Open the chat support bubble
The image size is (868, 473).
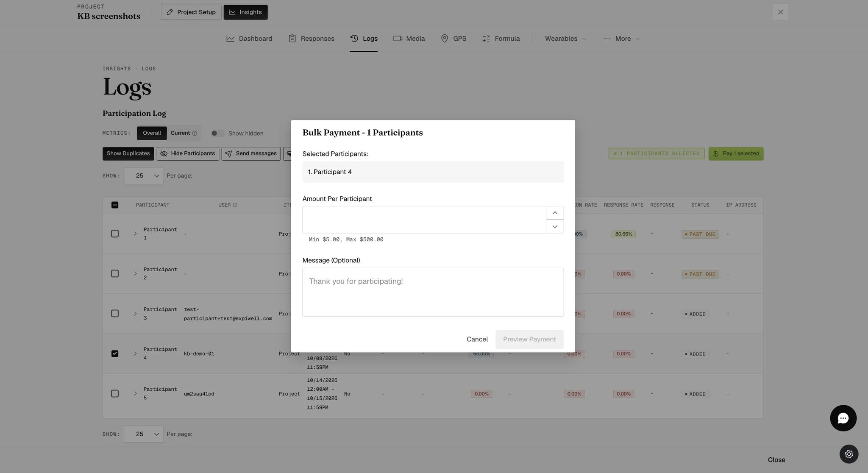point(843,418)
